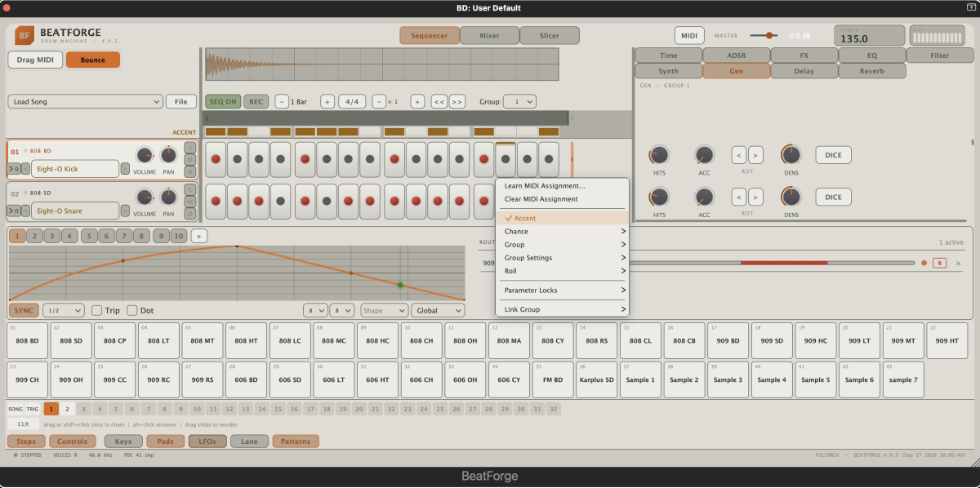
Task: Toggle first accent step above the sequencer
Action: [x=216, y=131]
